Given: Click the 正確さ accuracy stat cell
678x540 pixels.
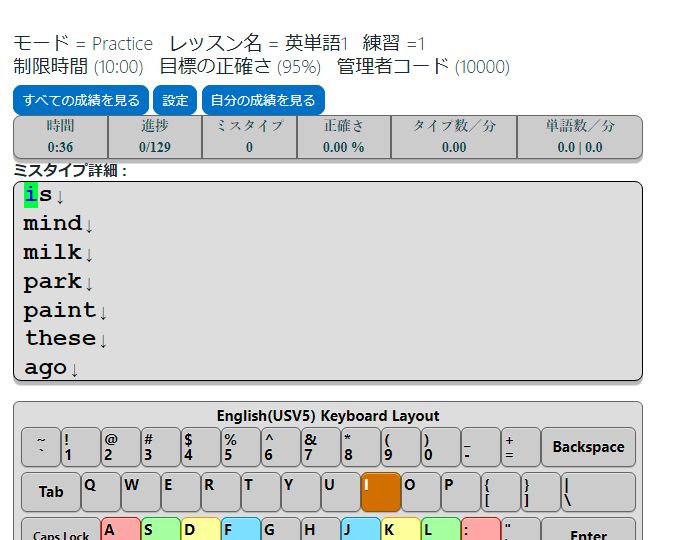Looking at the screenshot, I should pos(343,137).
